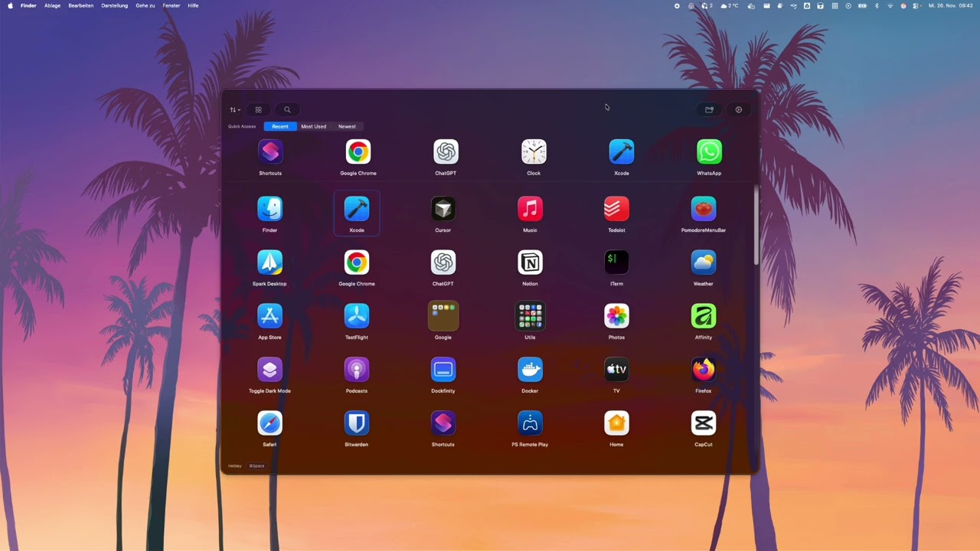Image resolution: width=980 pixels, height=551 pixels.
Task: Switch to grid view layout
Action: [259, 109]
